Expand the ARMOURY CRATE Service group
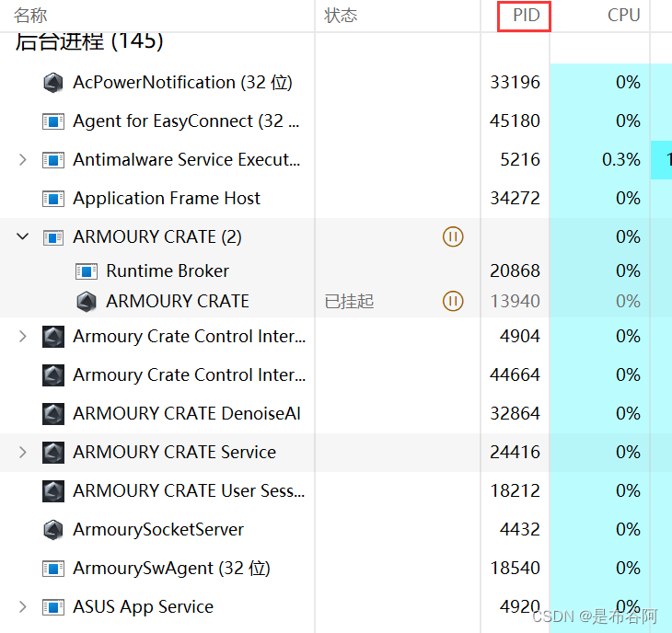The width and height of the screenshot is (672, 633). point(23,453)
